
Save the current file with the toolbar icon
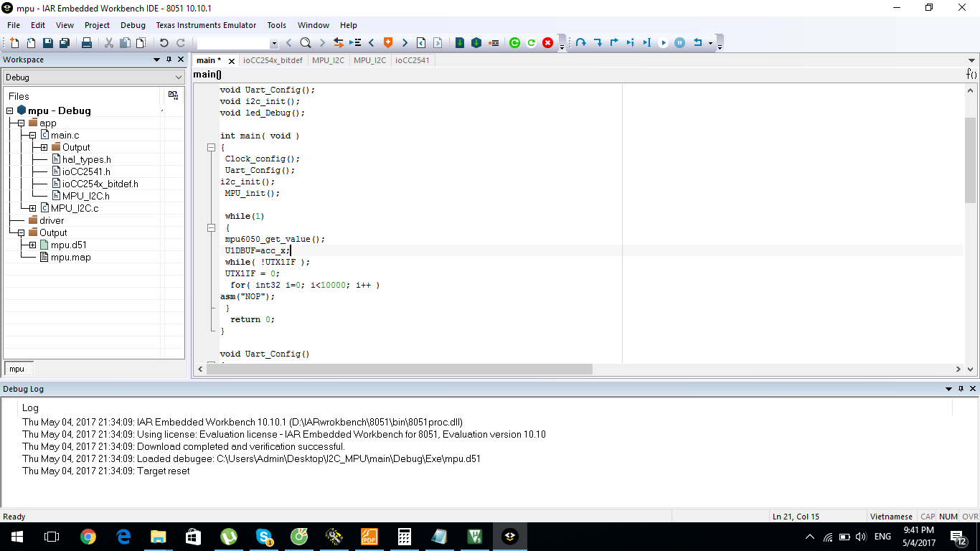point(47,43)
